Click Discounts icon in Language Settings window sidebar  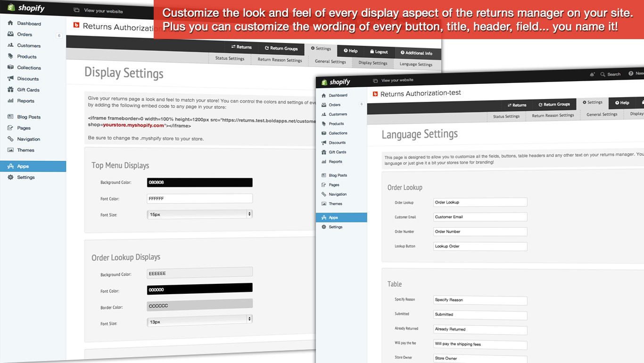point(324,142)
